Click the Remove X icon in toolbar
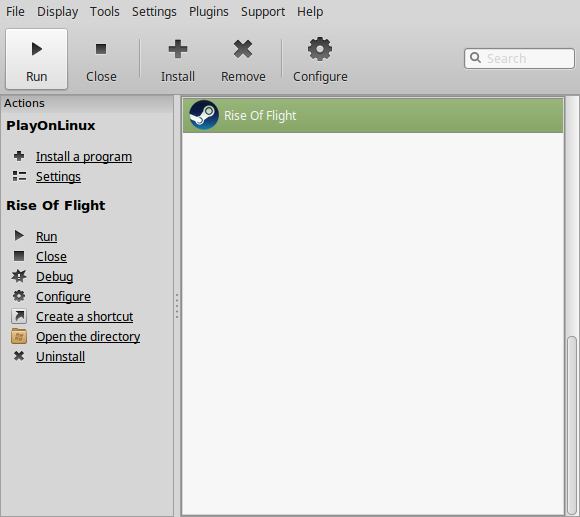The width and height of the screenshot is (580, 517). click(243, 49)
